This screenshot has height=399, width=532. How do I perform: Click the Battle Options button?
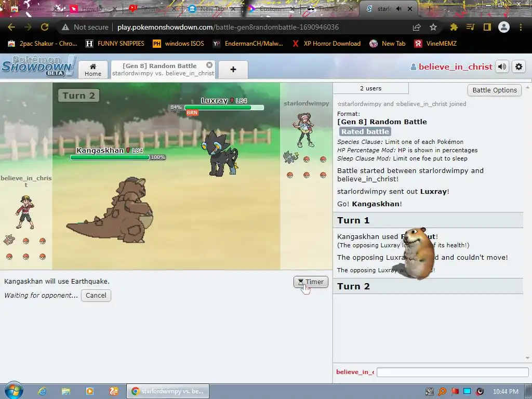point(495,90)
